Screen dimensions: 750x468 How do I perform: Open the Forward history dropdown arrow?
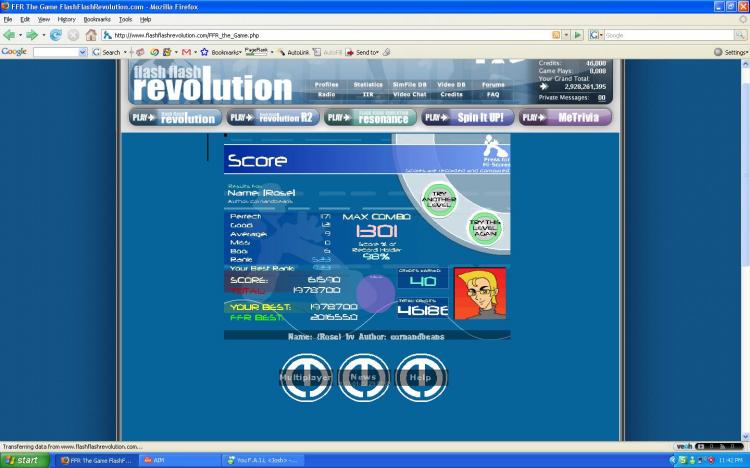pyautogui.click(x=43, y=35)
